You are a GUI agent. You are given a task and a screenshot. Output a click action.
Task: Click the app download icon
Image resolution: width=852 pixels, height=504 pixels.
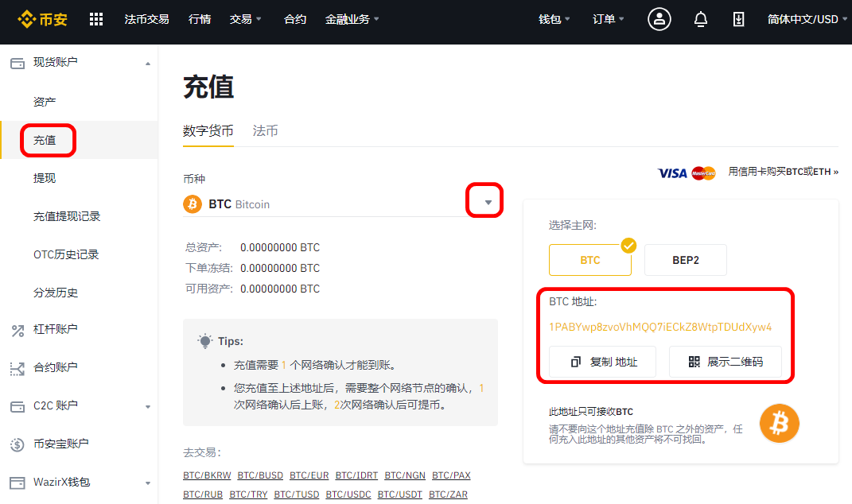(x=738, y=20)
